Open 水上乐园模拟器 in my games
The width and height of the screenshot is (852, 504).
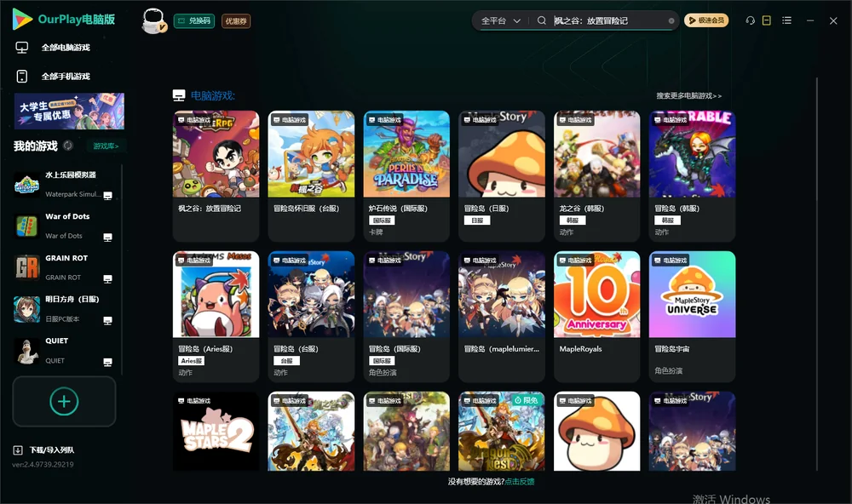coord(66,185)
